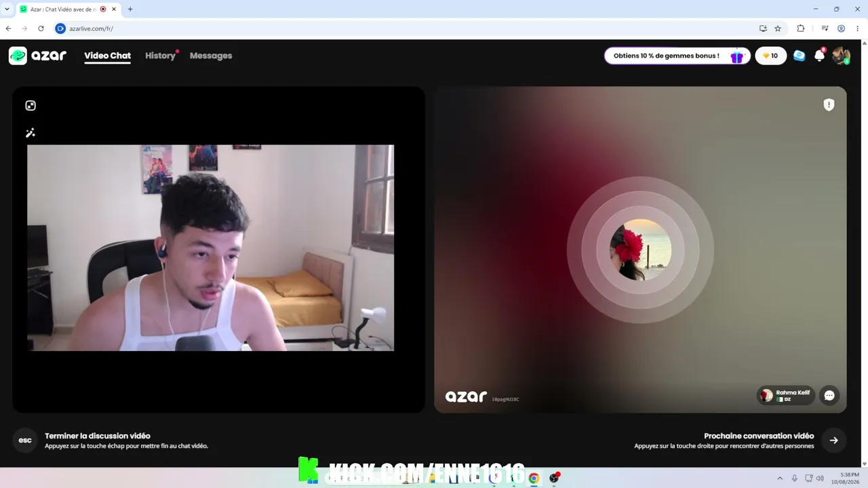The width and height of the screenshot is (868, 488).
Task: End the video chat with esc button
Action: click(x=25, y=440)
